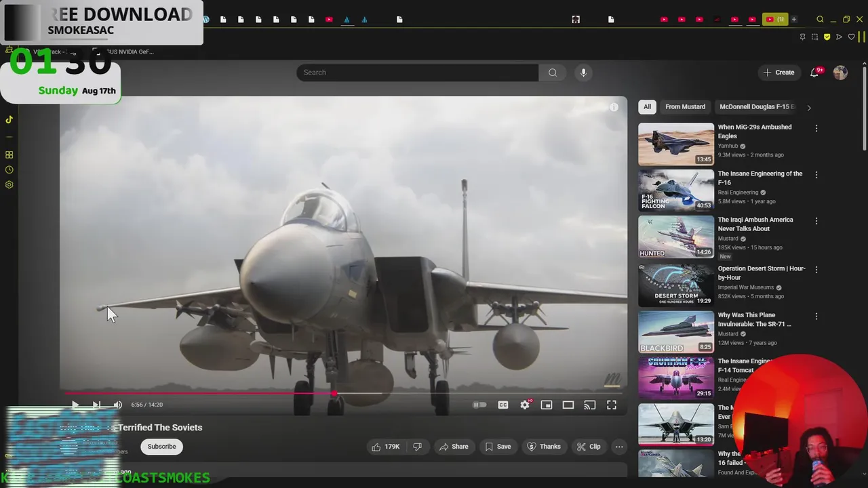This screenshot has height=488, width=868.
Task: Click the page vertical scrollbar
Action: (864, 108)
